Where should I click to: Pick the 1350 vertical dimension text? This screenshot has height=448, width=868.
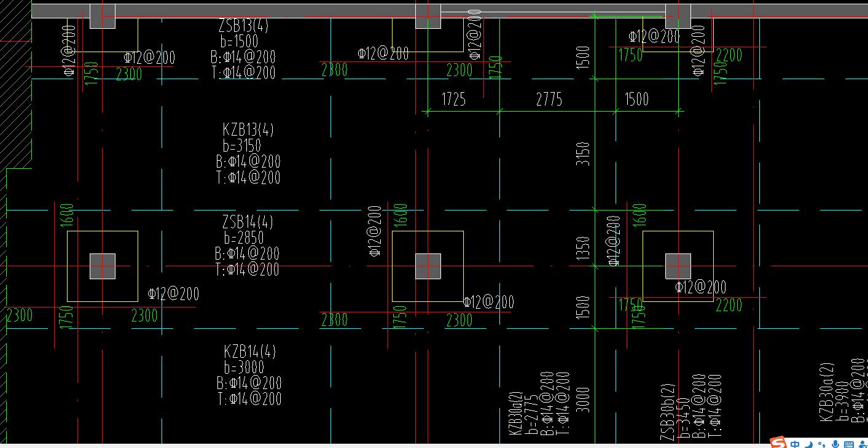click(583, 249)
